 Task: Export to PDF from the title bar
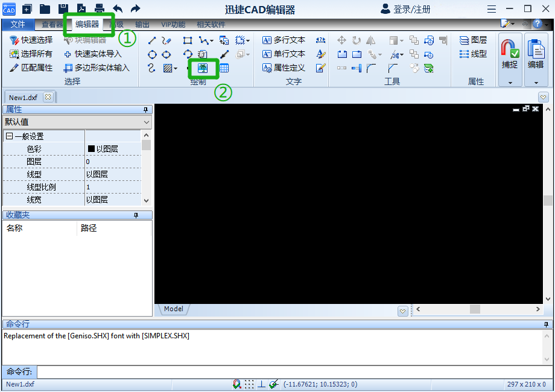coord(82,9)
